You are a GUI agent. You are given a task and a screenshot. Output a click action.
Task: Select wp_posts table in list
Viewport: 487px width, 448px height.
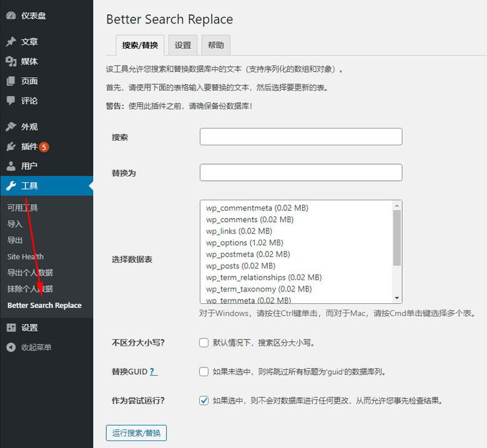pyautogui.click(x=241, y=266)
